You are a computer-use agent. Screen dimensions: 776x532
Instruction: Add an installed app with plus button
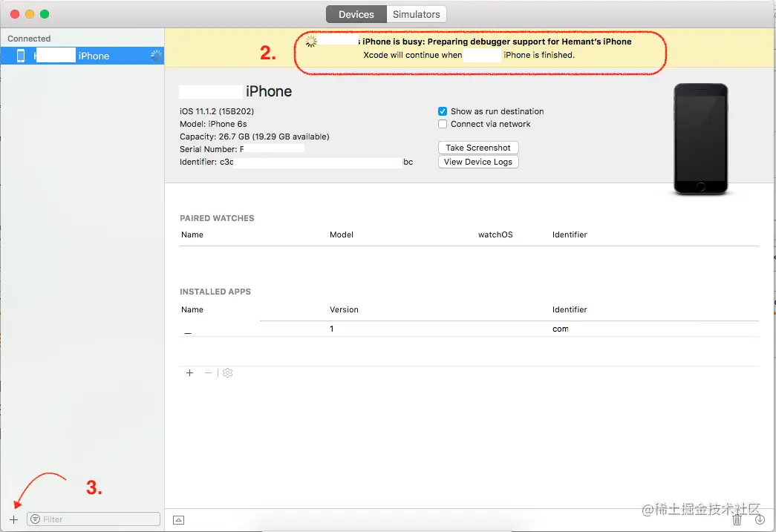click(x=189, y=372)
